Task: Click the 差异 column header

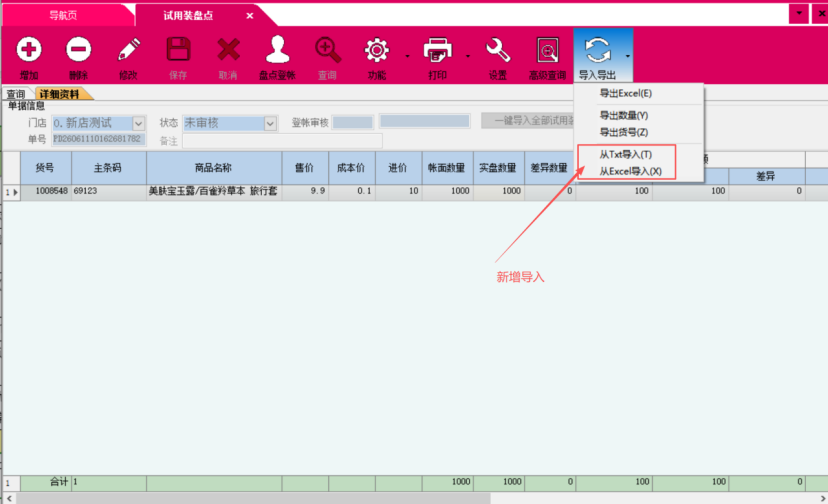Action: [766, 176]
